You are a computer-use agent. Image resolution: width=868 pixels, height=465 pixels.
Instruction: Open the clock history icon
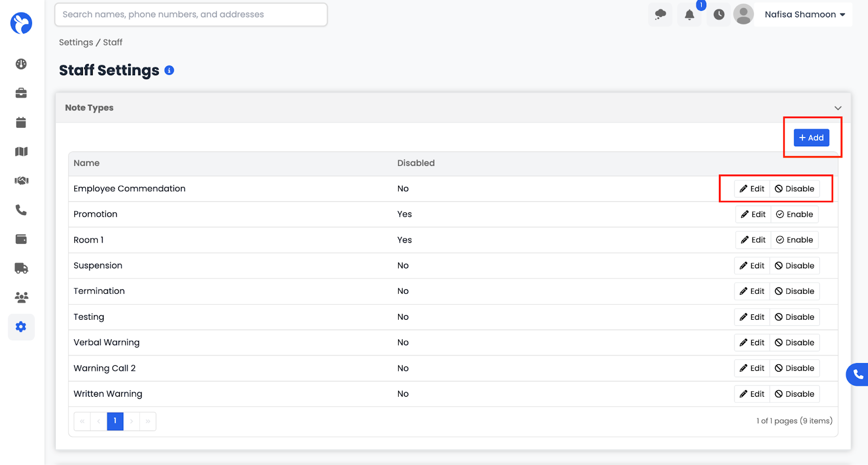(719, 15)
